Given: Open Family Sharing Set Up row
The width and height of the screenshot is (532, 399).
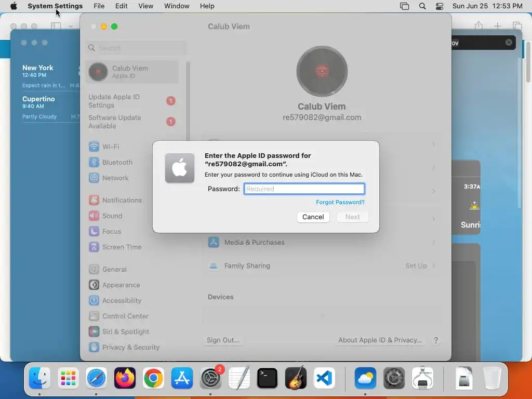Looking at the screenshot, I should click(322, 266).
